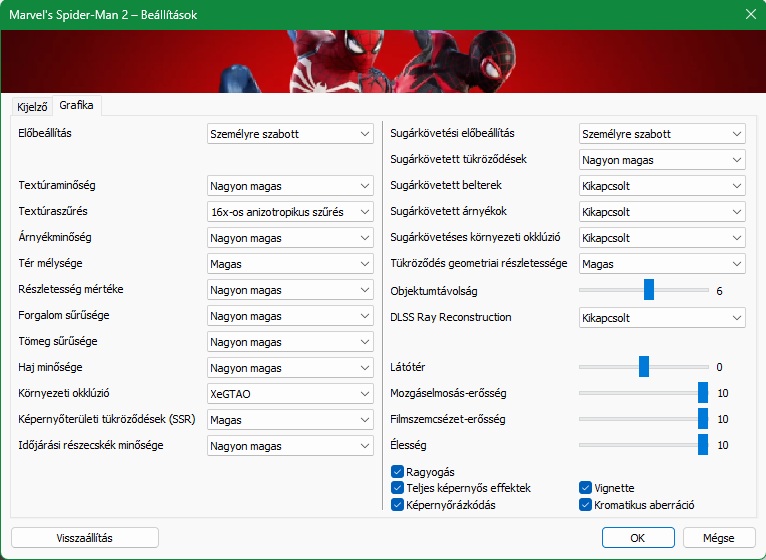Select the Grafika tab
This screenshot has width=766, height=560.
[x=76, y=105]
